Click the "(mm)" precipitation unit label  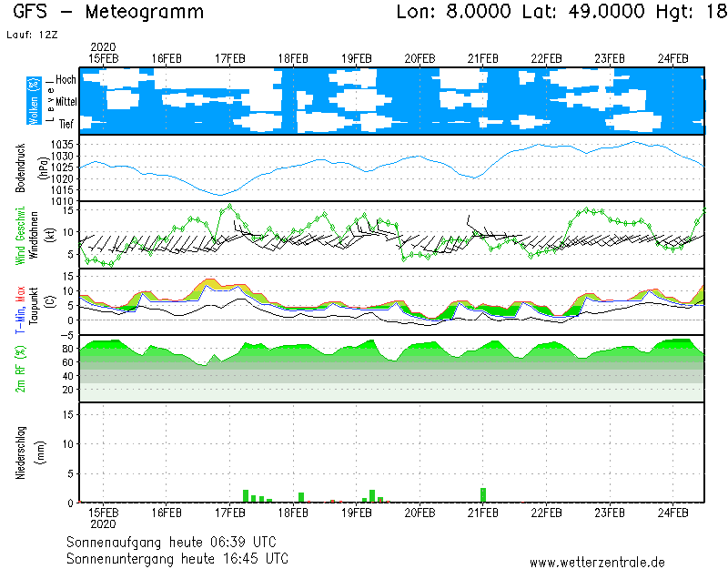pos(41,452)
